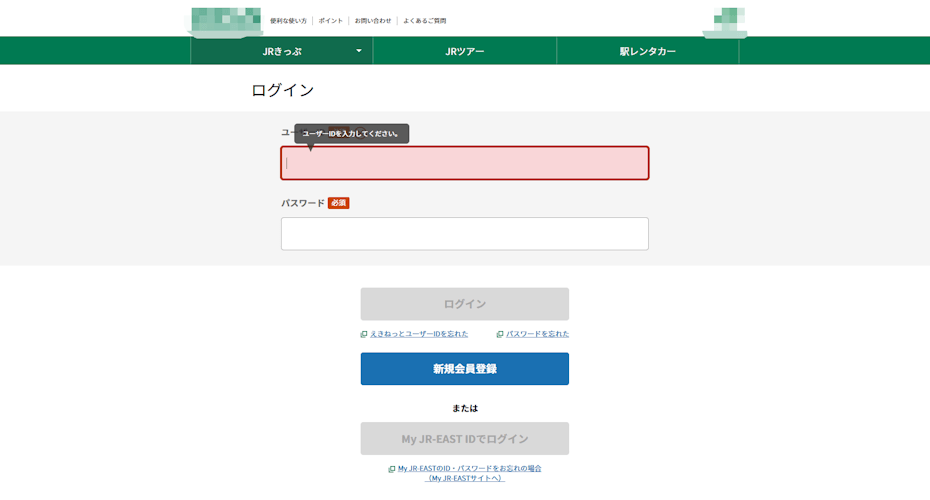Focus the user ID input field
Screen dimensions: 930x500
[x=464, y=163]
